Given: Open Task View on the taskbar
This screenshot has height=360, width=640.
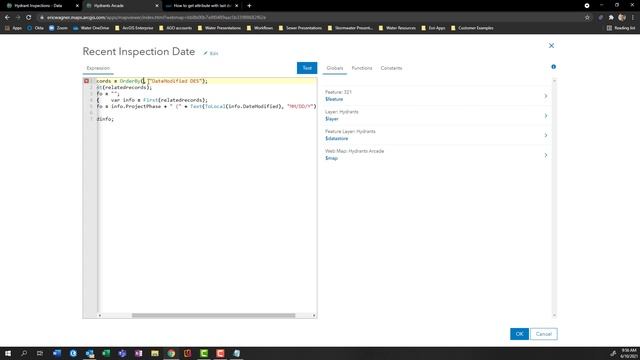Looking at the screenshot, I should pyautogui.click(x=40, y=353).
